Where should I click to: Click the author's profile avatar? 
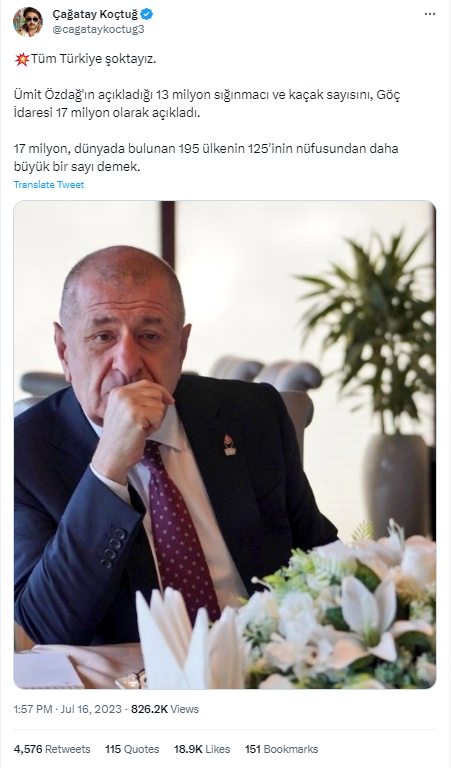click(x=28, y=22)
